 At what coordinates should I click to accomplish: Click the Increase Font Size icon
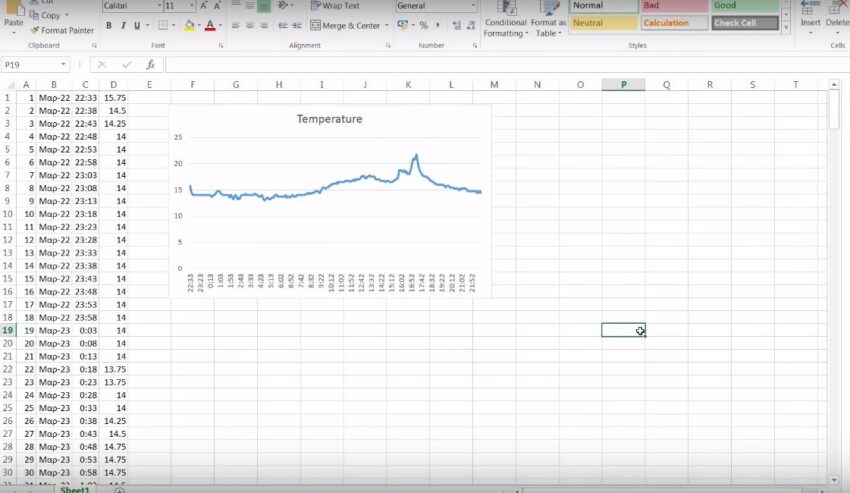pos(205,6)
